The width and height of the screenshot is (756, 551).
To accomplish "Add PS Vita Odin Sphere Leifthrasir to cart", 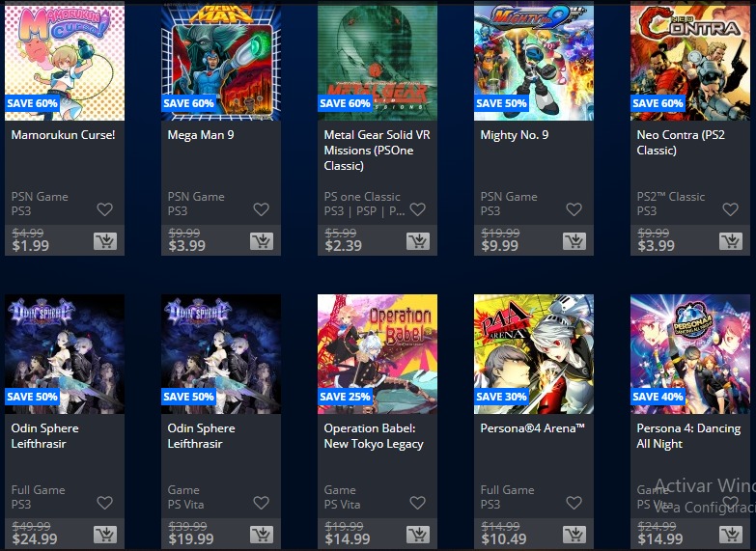I will [x=262, y=535].
